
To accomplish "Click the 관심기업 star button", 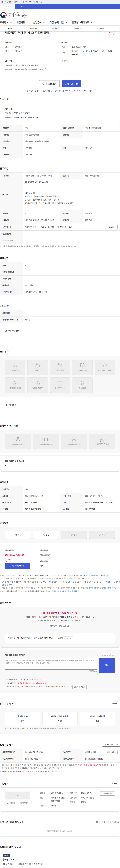I will coord(11,803).
